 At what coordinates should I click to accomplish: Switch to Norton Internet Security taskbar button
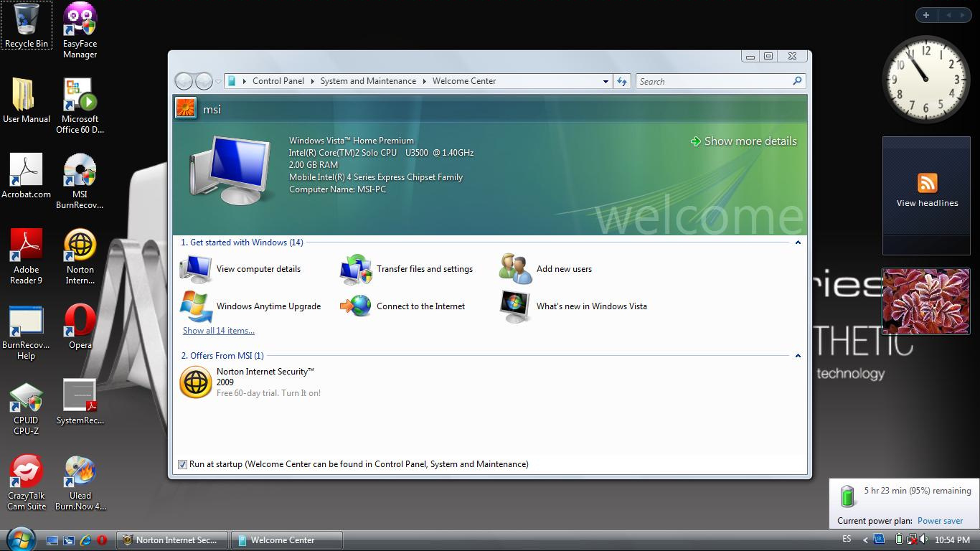172,540
